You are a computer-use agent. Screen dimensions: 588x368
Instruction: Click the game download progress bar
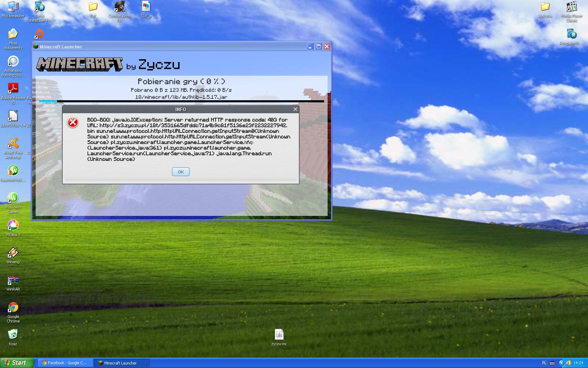pyautogui.click(x=181, y=101)
